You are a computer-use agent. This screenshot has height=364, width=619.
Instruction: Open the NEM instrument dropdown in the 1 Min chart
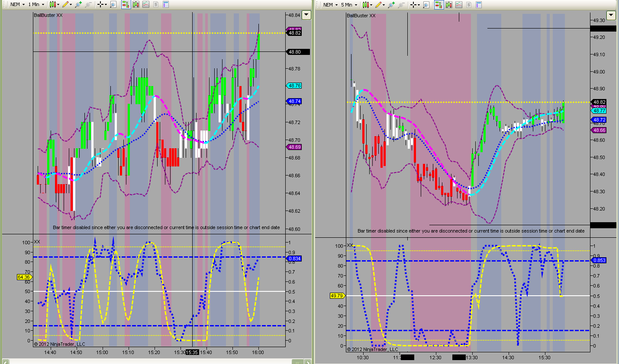tap(17, 4)
